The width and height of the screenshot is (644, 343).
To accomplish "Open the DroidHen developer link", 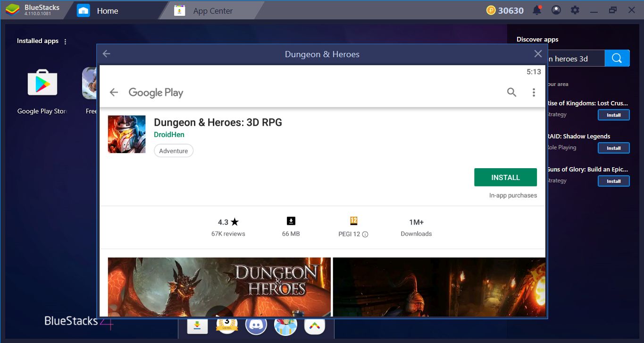I will click(x=169, y=135).
